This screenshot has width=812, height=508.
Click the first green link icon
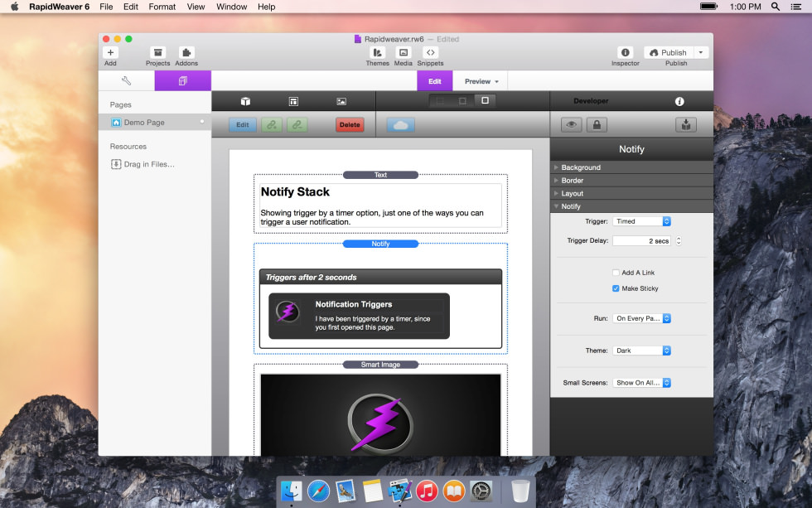272,125
